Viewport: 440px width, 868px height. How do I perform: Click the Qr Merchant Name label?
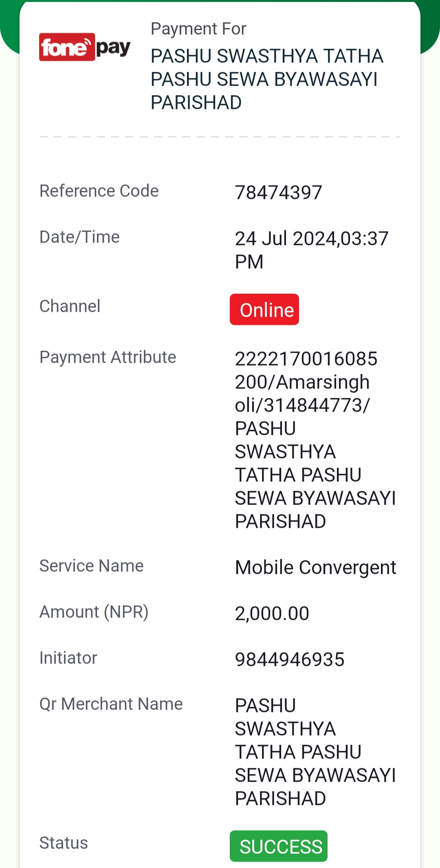(111, 704)
